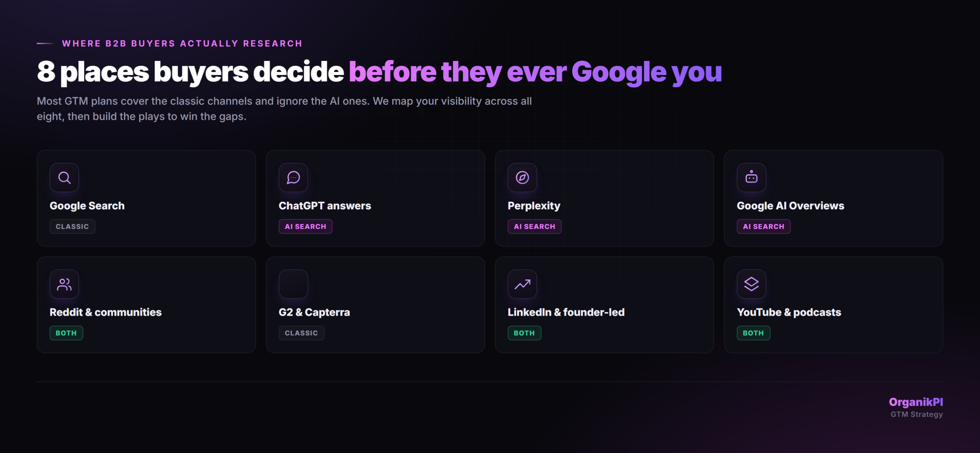Click the robot icon above Google AI Overviews
Viewport: 980px width, 453px height.
point(751,178)
